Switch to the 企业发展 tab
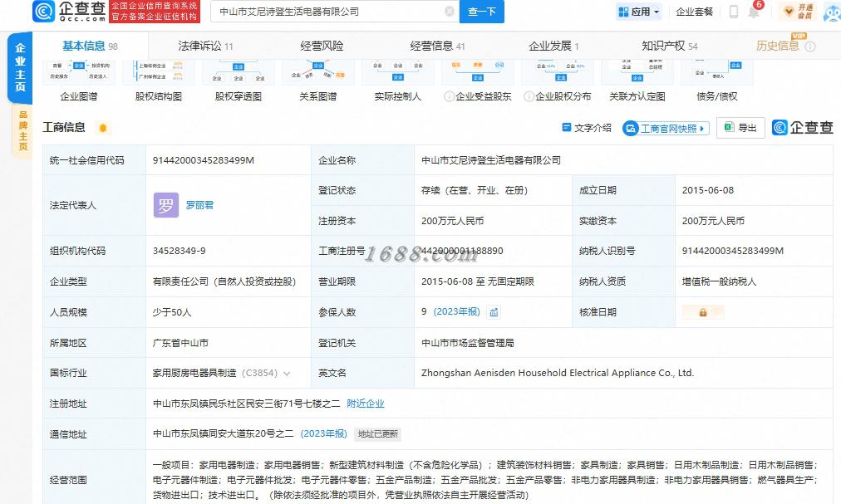Viewport: 841px width, 504px height. coord(553,46)
